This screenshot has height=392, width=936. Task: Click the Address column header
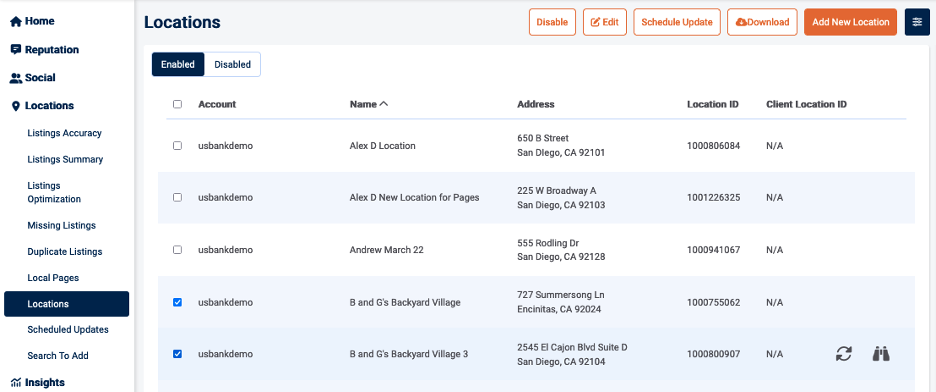(536, 104)
